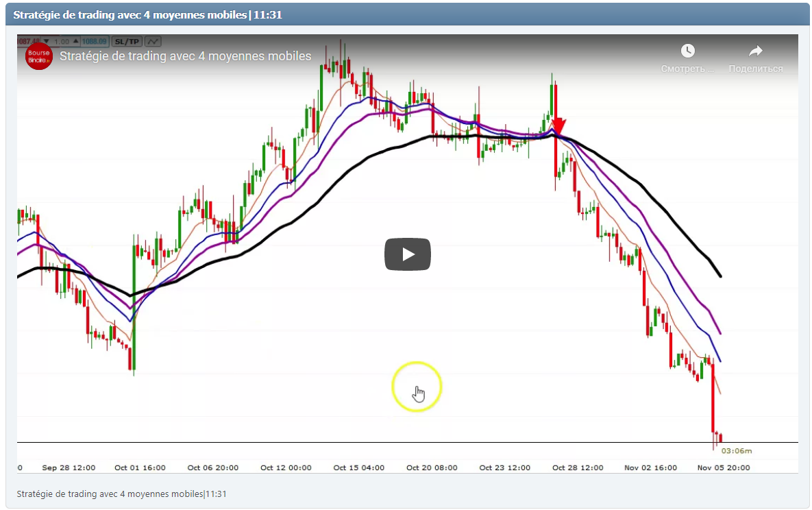Click the yellow highlighted cursor circle

point(417,387)
